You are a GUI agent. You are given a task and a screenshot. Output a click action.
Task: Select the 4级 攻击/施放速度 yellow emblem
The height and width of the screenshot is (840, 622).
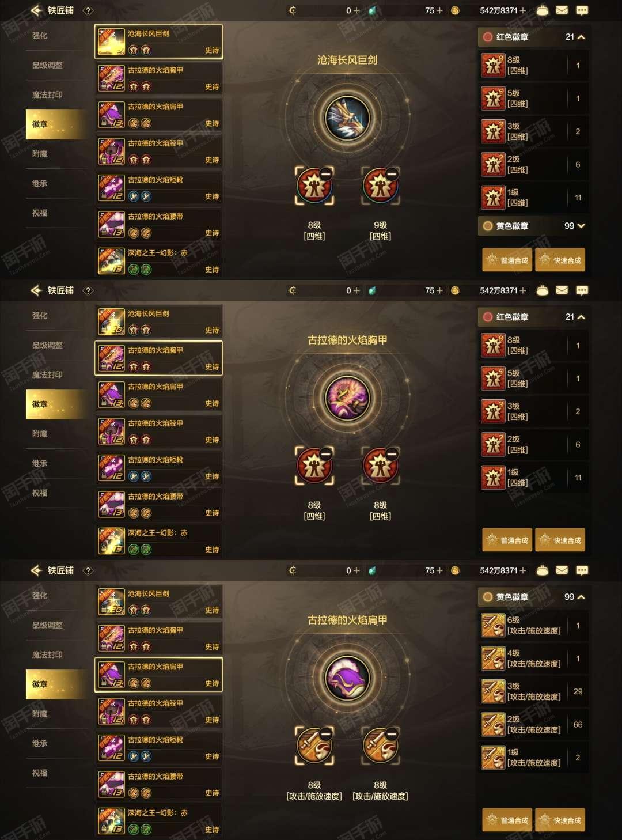533,659
